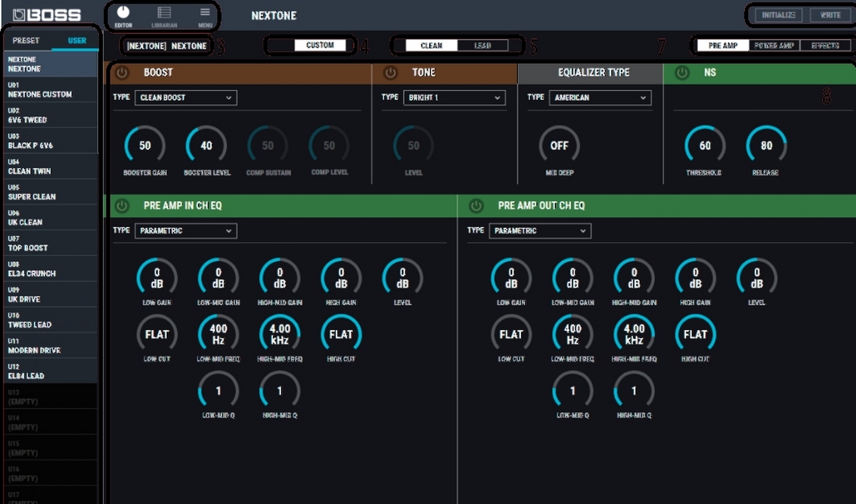Image resolution: width=856 pixels, height=504 pixels.
Task: Select the Clean channel
Action: click(432, 45)
